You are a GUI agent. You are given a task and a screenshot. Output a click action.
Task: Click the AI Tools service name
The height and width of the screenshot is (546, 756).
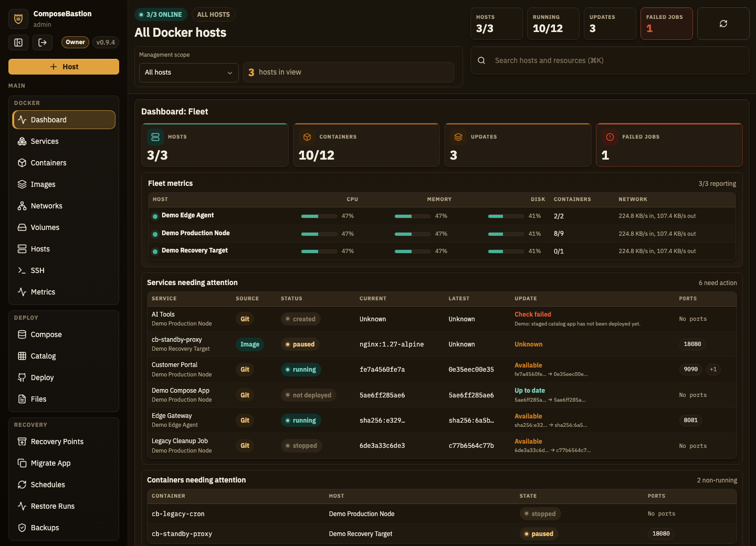coord(163,314)
